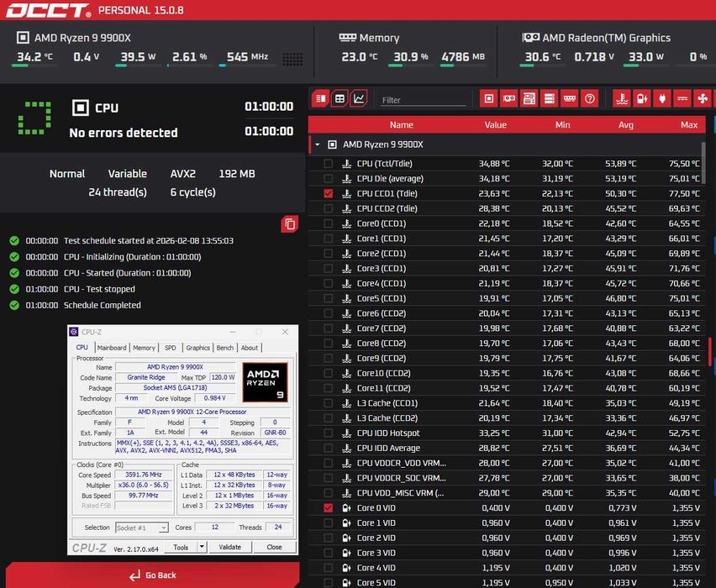This screenshot has height=588, width=716.
Task: Click the thermometer icon on Core0 (CCD1) row
Action: [346, 223]
